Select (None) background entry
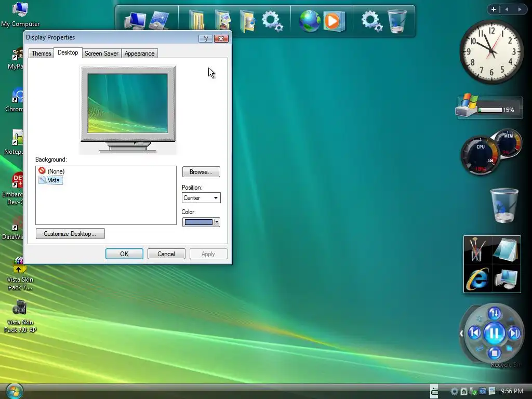Image resolution: width=532 pixels, height=399 pixels. [x=51, y=171]
